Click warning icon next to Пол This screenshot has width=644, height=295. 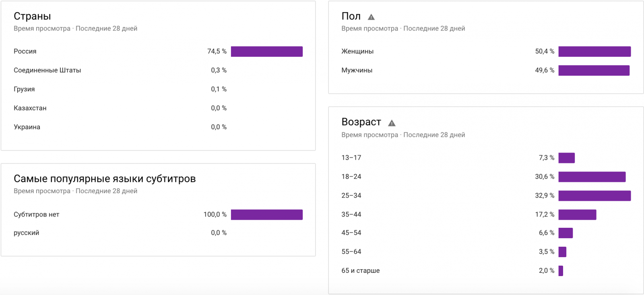point(371,17)
